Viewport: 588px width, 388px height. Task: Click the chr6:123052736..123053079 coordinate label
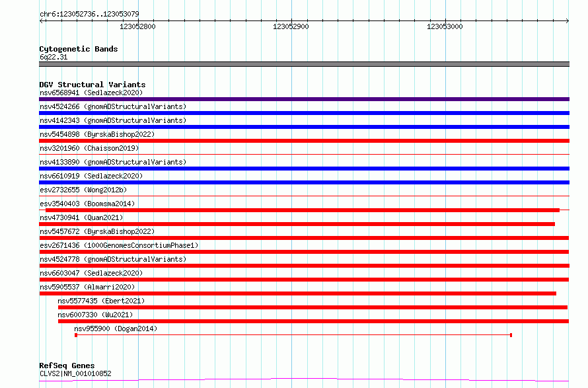click(x=89, y=15)
